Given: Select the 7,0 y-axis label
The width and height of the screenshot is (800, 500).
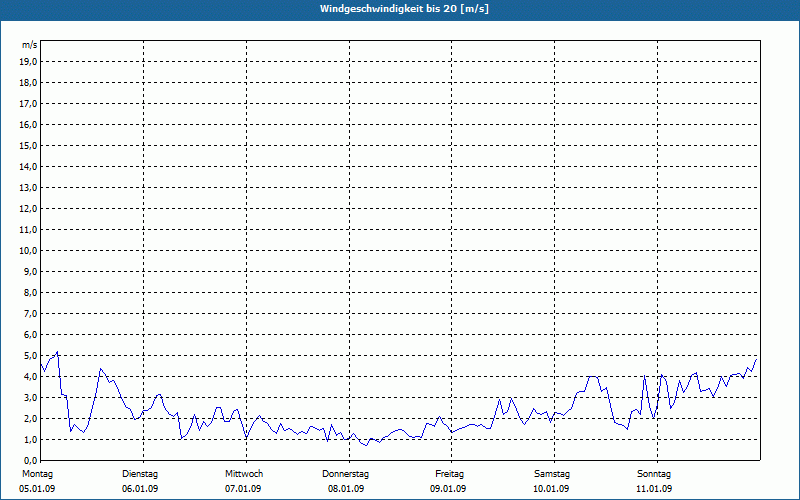Looking at the screenshot, I should [x=30, y=314].
